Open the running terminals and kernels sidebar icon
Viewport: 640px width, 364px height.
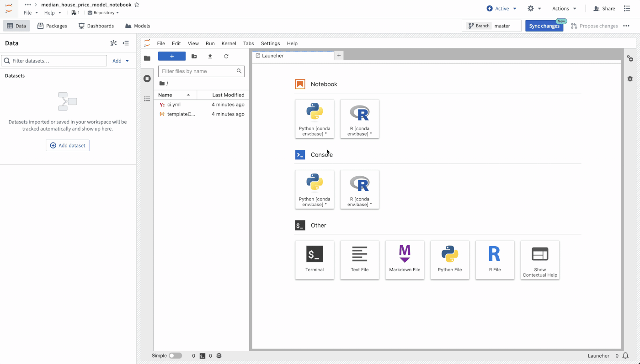[147, 79]
